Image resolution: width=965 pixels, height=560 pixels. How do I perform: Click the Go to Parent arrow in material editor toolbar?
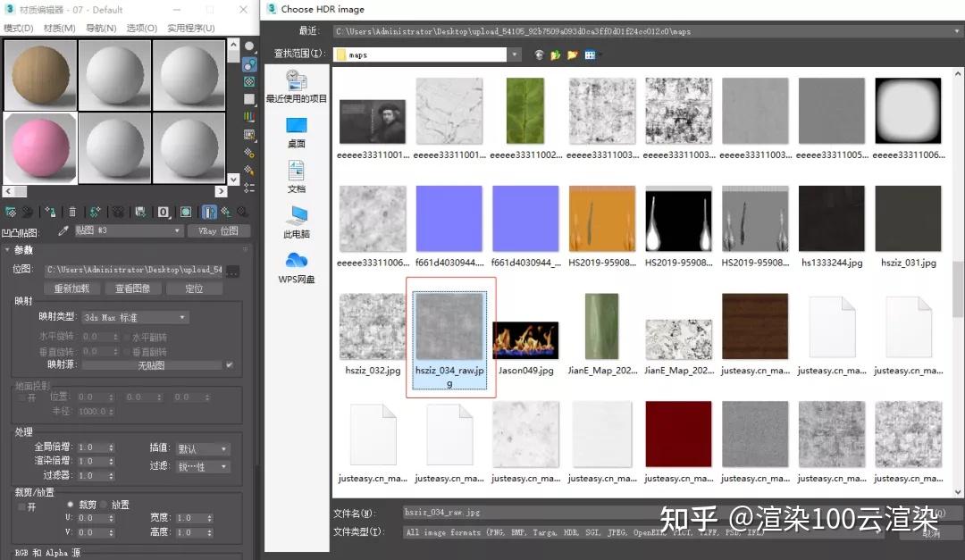pyautogui.click(x=225, y=212)
